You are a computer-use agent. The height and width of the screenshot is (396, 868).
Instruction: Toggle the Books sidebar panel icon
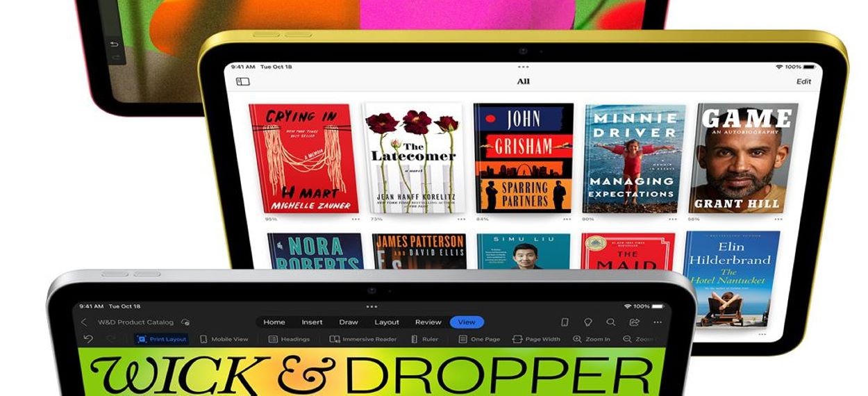pyautogui.click(x=243, y=81)
